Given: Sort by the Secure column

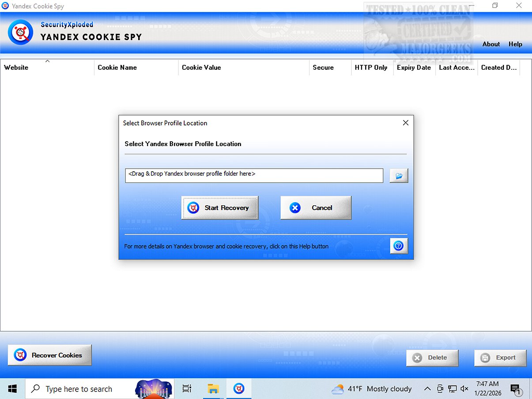Looking at the screenshot, I should pos(330,68).
